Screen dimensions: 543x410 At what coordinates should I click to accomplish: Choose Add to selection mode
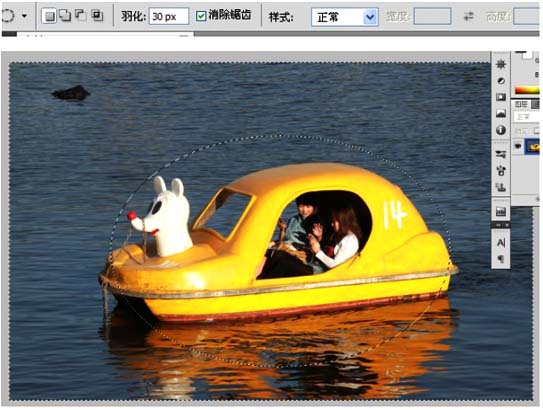click(65, 15)
